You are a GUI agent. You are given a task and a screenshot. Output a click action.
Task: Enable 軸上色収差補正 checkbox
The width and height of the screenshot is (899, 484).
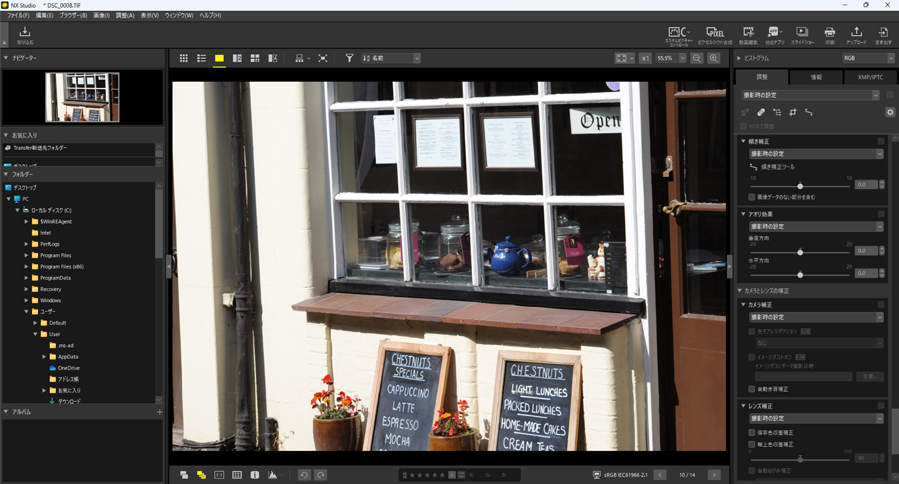tap(753, 444)
